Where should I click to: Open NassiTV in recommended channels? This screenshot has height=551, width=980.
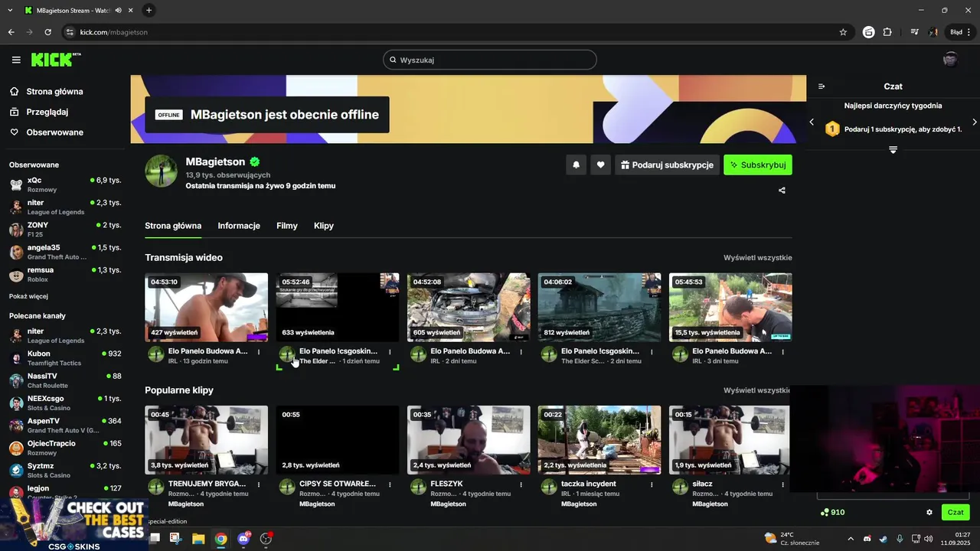pos(65,380)
